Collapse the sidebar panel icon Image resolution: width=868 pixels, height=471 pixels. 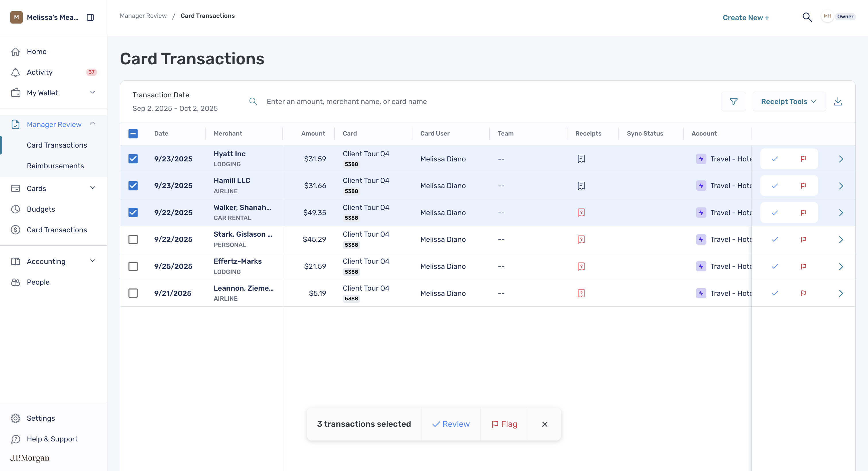click(x=90, y=17)
